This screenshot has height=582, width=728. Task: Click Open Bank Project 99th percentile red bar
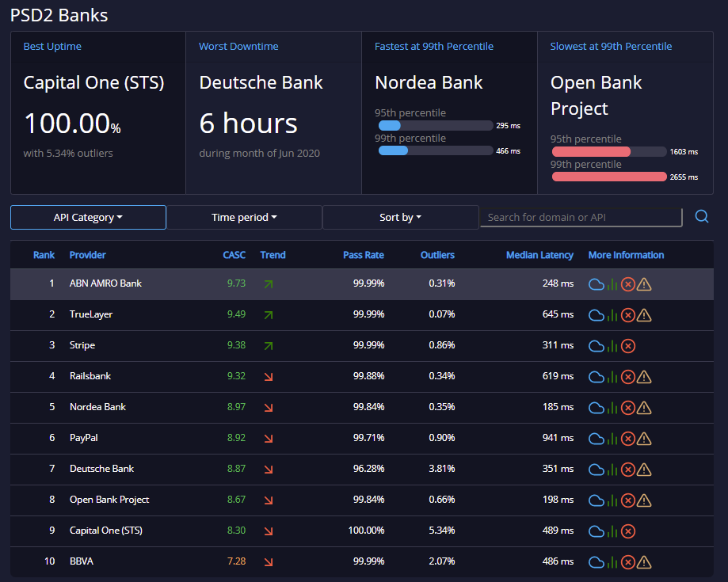[x=609, y=177]
